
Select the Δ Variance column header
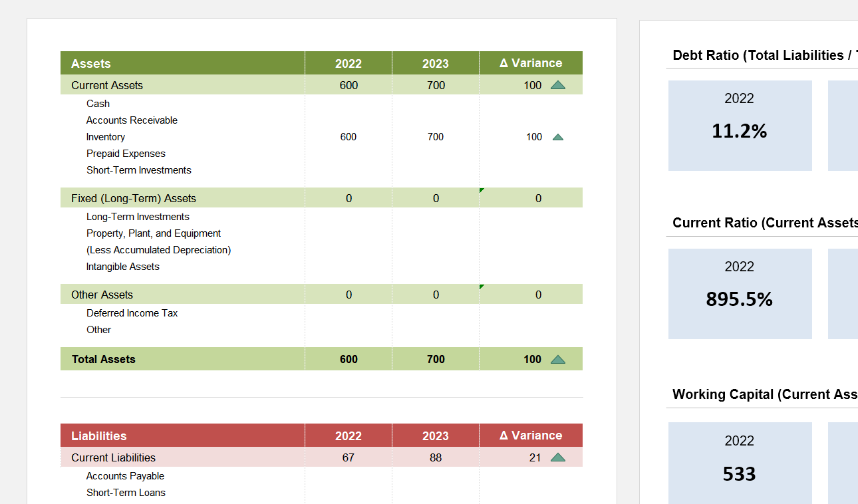coord(531,63)
